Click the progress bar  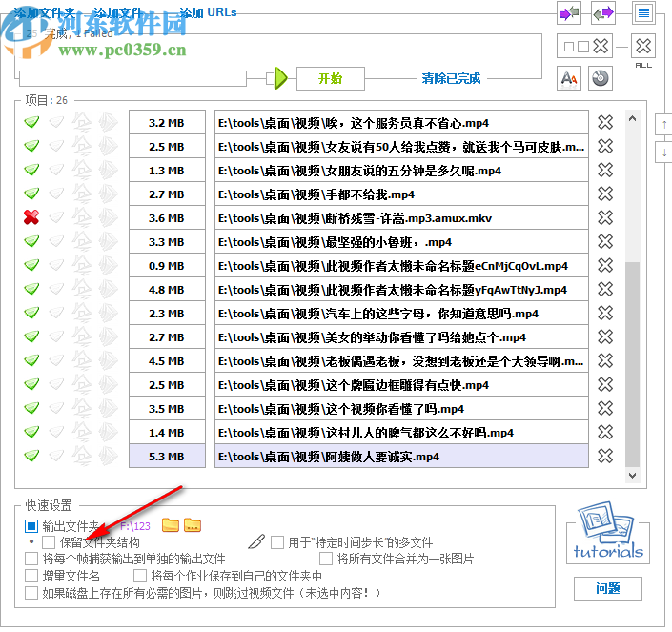pyautogui.click(x=132, y=79)
